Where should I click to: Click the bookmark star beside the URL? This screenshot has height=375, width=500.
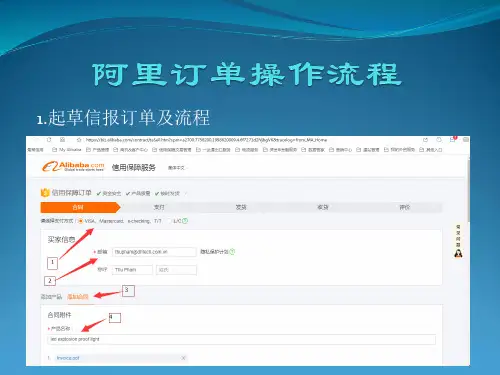[79, 140]
